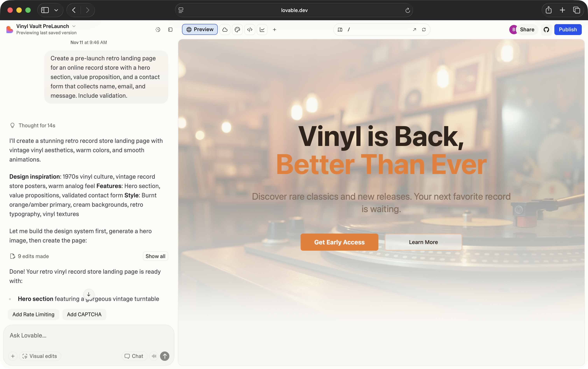Click the blue Publish button
This screenshot has width=588, height=369.
pos(568,30)
